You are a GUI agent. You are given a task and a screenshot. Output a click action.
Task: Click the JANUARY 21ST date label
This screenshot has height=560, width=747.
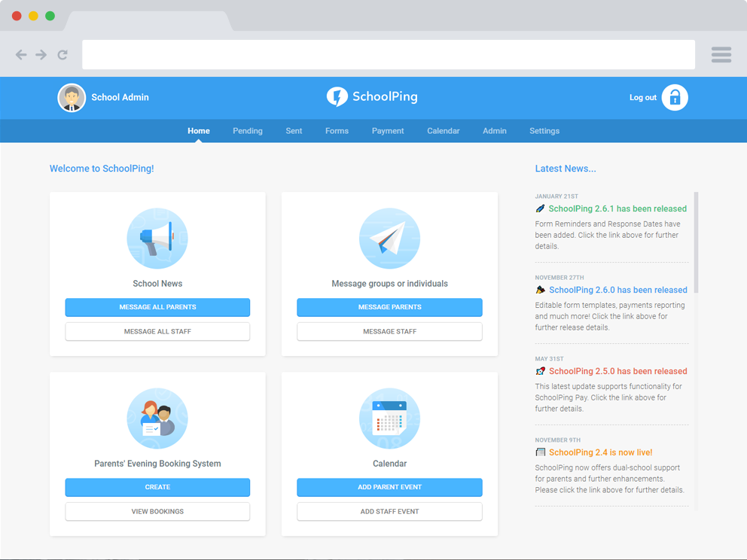point(556,196)
